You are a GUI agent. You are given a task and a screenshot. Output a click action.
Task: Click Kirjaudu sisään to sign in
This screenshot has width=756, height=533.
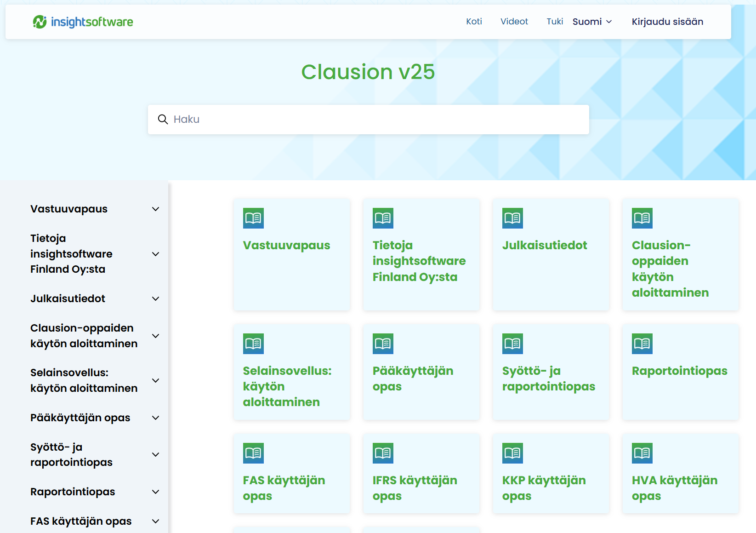pos(667,22)
